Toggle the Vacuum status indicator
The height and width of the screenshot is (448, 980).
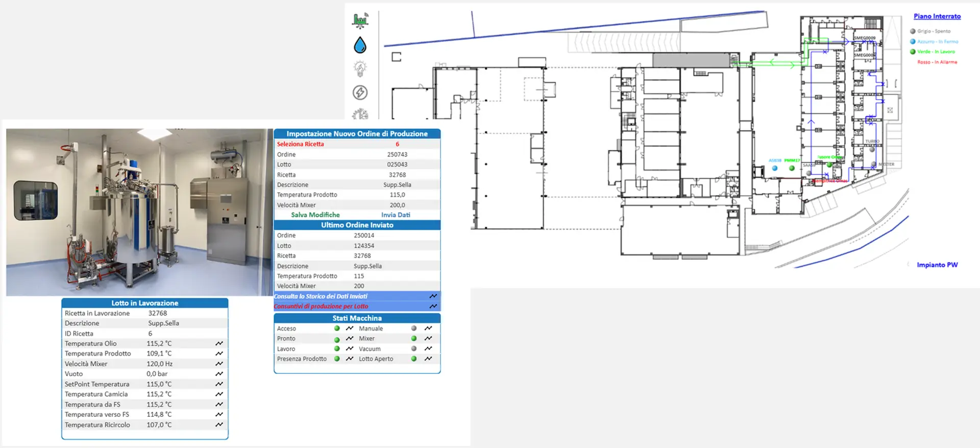(414, 349)
